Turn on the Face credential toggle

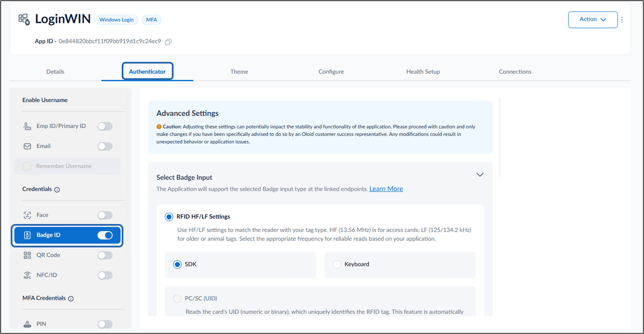(105, 215)
